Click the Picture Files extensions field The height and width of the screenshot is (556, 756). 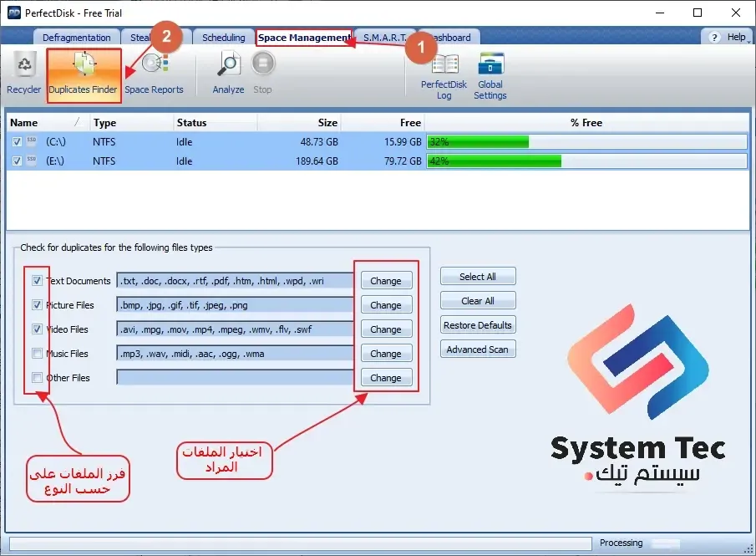coord(236,305)
